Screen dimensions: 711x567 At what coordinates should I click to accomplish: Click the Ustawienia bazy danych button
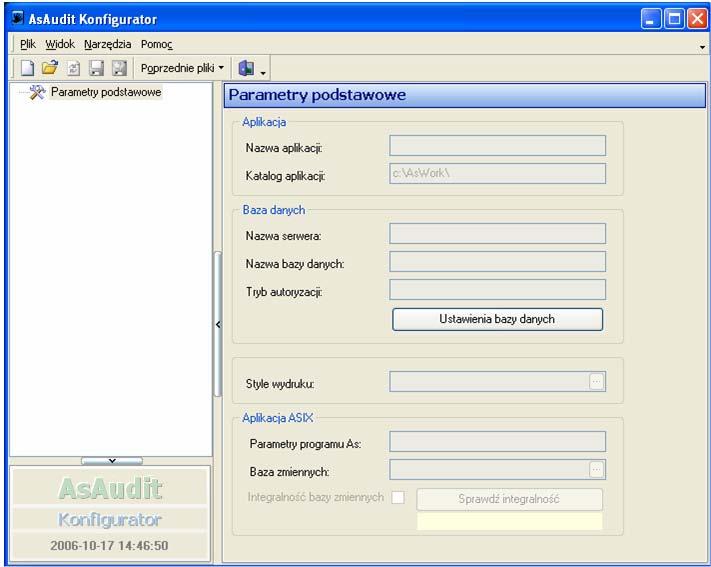[x=497, y=319]
